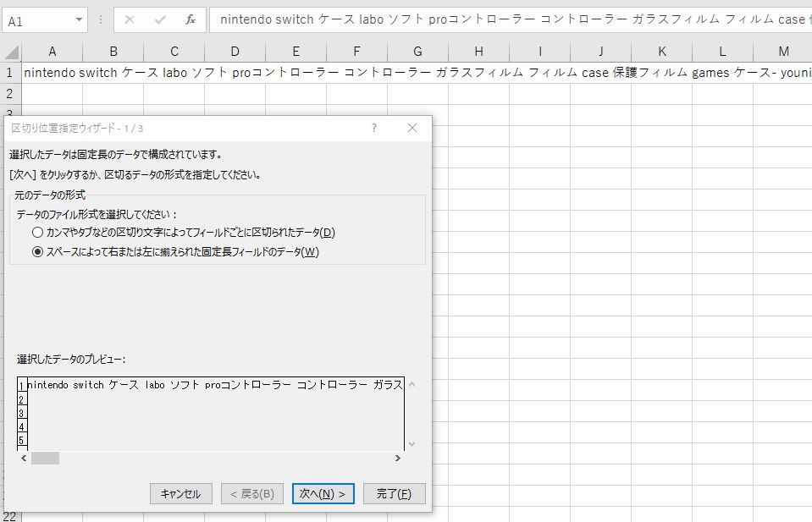812x522 pixels.
Task: Click the wizard help question mark
Action: pos(374,128)
